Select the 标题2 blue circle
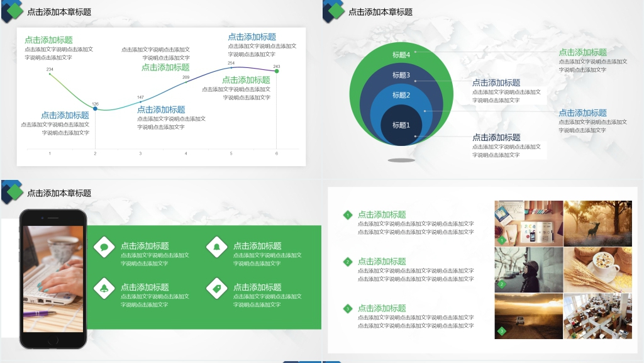 pos(401,96)
